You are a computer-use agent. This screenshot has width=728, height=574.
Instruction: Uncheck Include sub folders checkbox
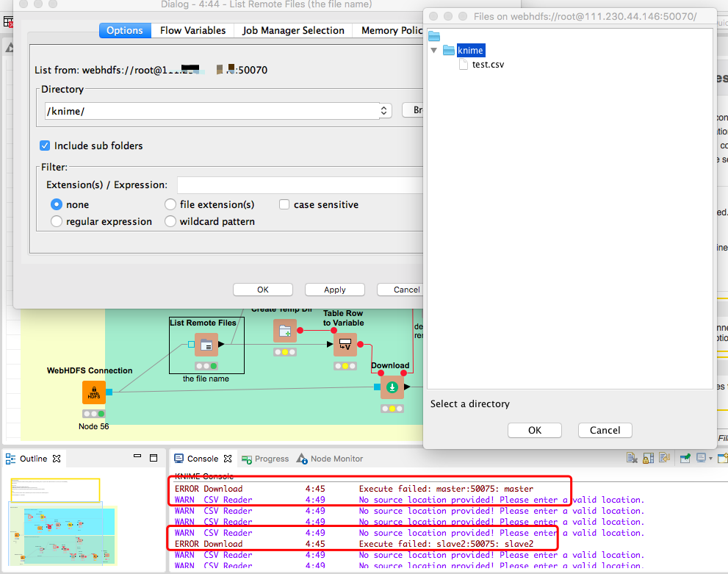pyautogui.click(x=45, y=146)
